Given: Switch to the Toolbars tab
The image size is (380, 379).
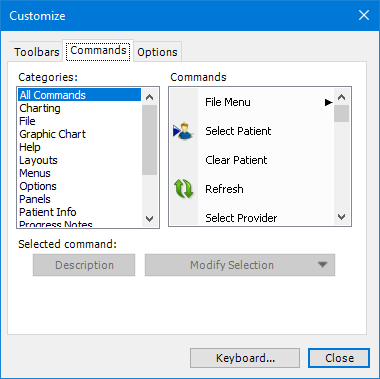Looking at the screenshot, I should (37, 52).
